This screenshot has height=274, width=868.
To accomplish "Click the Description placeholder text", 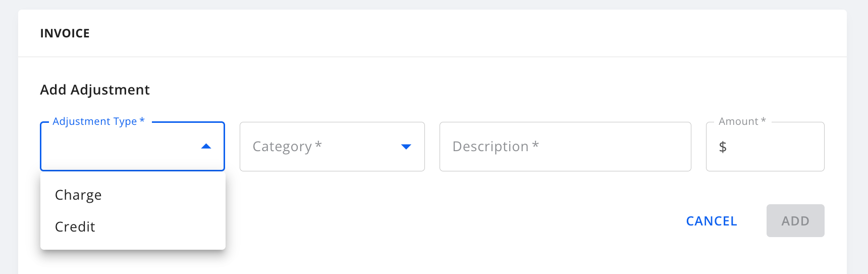I will click(490, 147).
